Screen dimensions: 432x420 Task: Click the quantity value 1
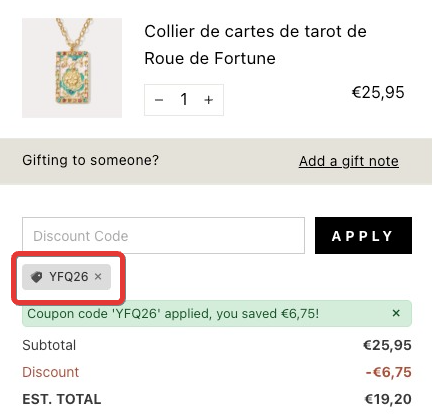click(x=184, y=99)
